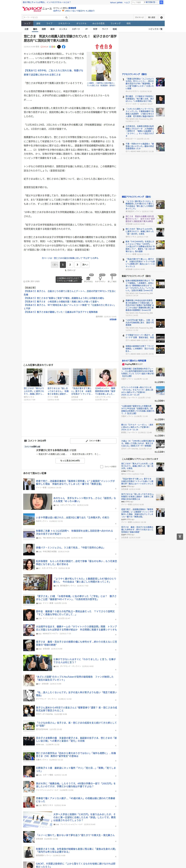Open thumbnail of 元SKEメンバー recommended article
The height and width of the screenshot is (868, 186).
[106, 377]
